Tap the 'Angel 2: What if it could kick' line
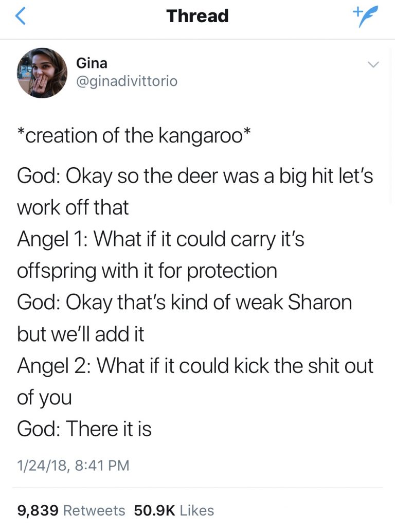 195,366
